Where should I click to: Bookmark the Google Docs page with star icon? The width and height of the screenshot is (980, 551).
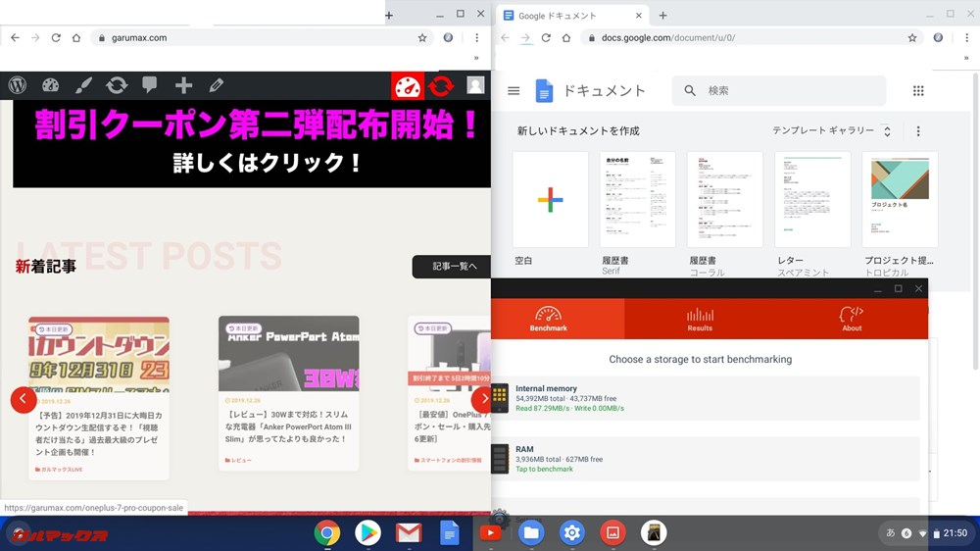point(912,37)
